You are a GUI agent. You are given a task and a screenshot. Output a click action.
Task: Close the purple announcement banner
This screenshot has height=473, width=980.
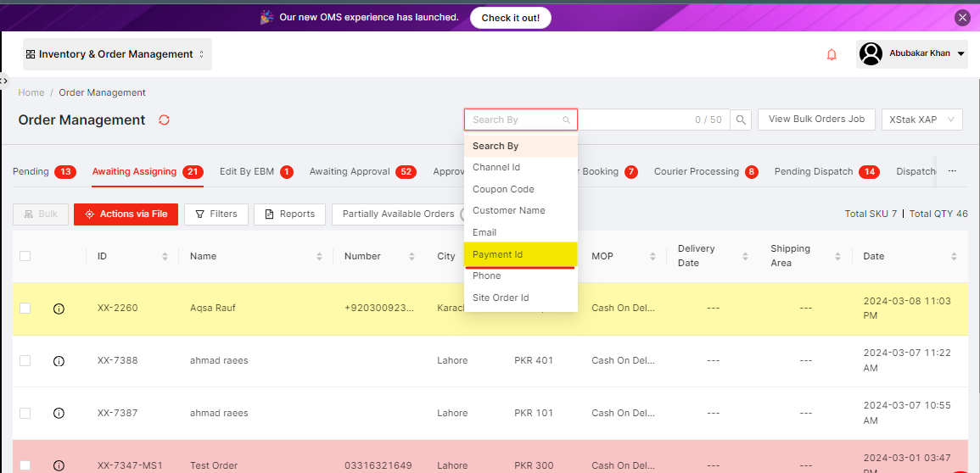point(962,17)
